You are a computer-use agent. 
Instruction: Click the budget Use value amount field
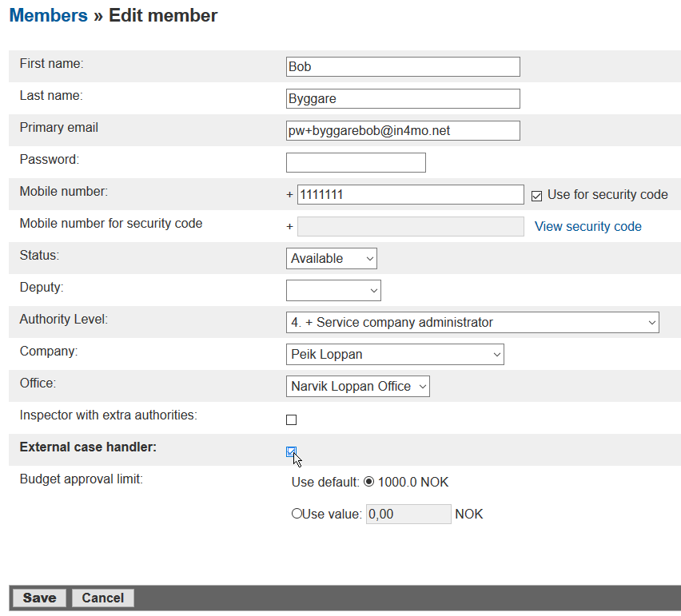(408, 514)
